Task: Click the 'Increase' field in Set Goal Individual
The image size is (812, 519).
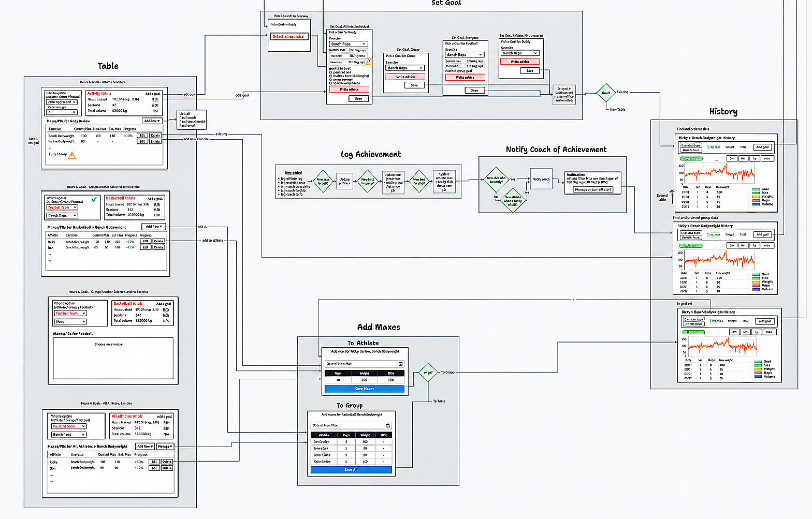Action: tap(348, 55)
